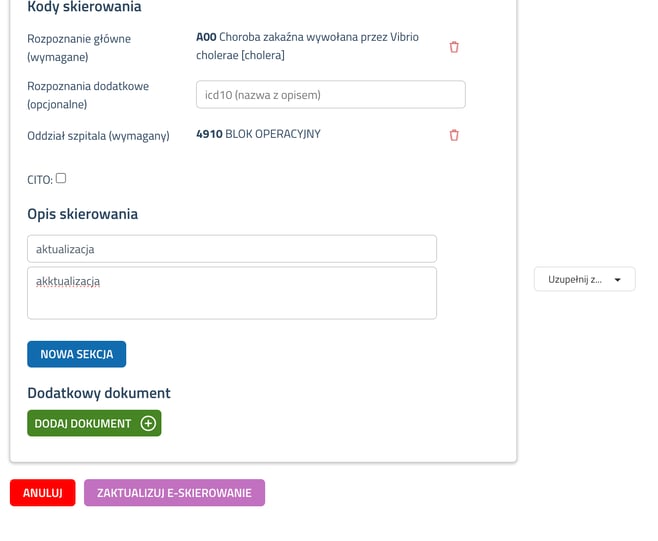
Task: Click the Opis skierowania section heading
Action: (x=82, y=214)
